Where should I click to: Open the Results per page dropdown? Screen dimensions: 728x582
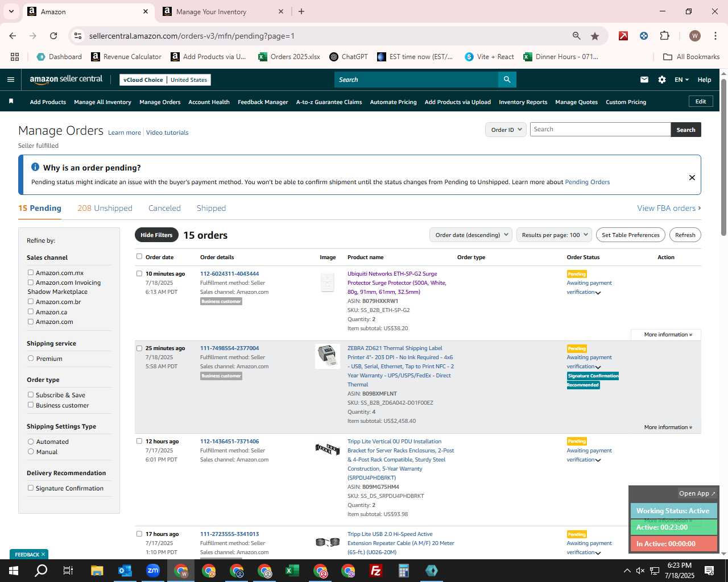554,235
